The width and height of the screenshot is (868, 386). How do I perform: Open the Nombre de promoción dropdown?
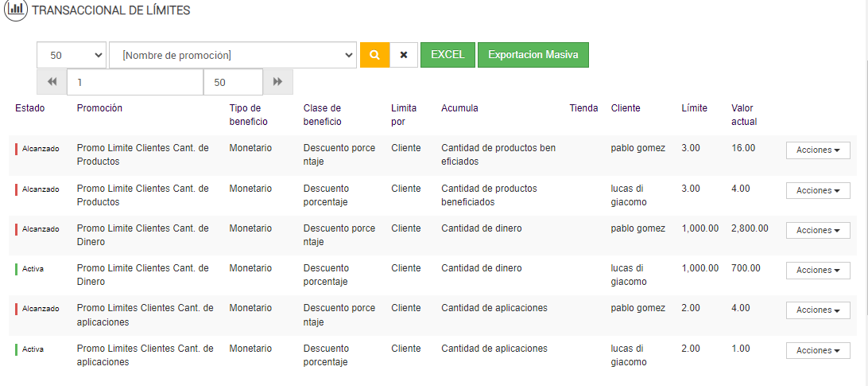tap(233, 55)
